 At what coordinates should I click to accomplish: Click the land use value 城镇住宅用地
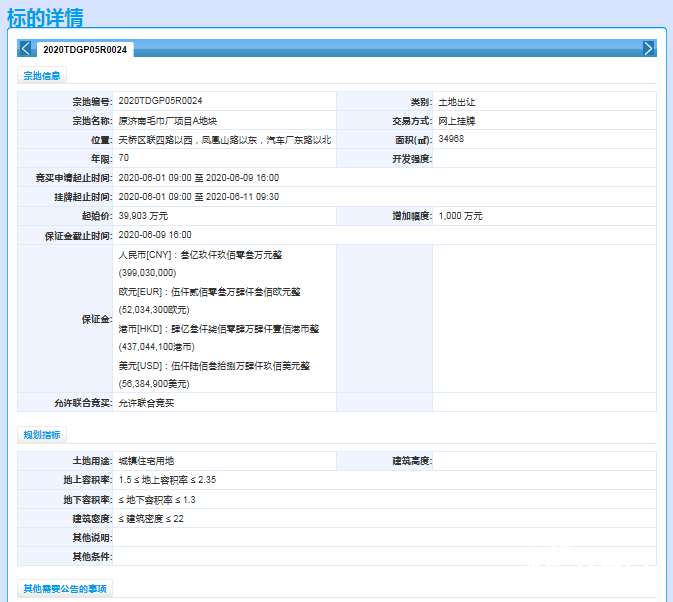146,461
